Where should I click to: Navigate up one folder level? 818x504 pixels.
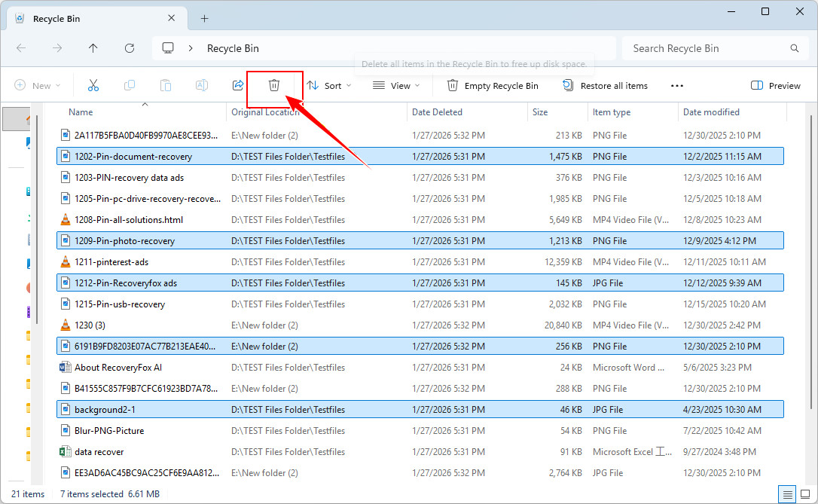pyautogui.click(x=93, y=47)
